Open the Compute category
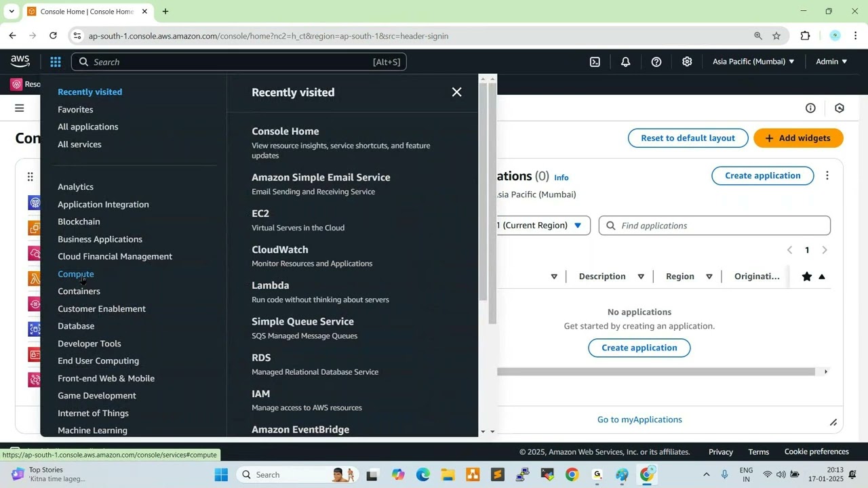 tap(76, 274)
